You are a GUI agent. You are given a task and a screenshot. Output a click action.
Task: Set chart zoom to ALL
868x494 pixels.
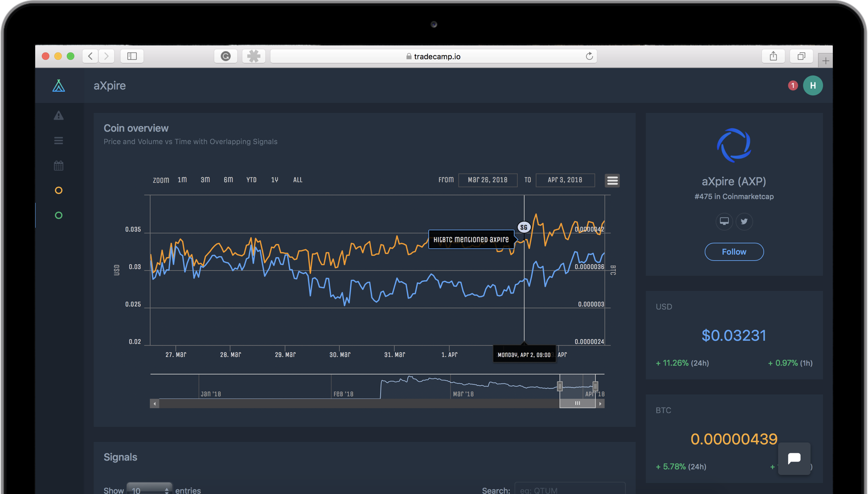click(x=298, y=180)
